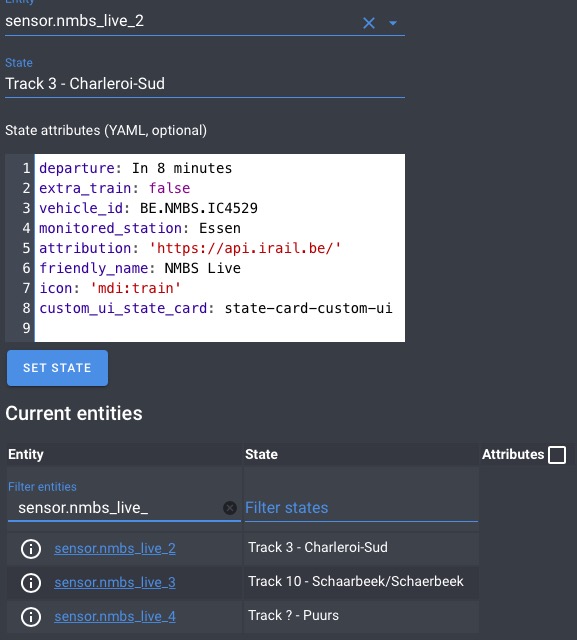Screen dimensions: 577x640
Task: Click the SET STATE button
Action: tap(58, 368)
